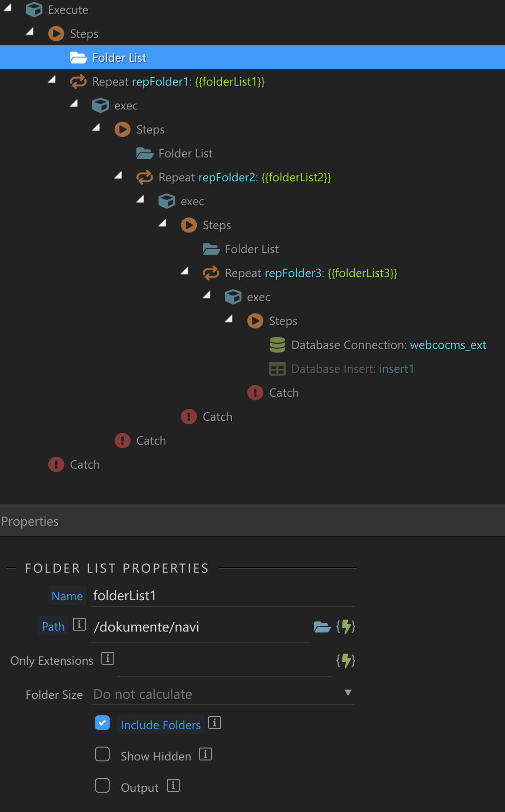Click the Repeat loop icon for repFolder1
Image resolution: width=505 pixels, height=812 pixels.
[78, 81]
